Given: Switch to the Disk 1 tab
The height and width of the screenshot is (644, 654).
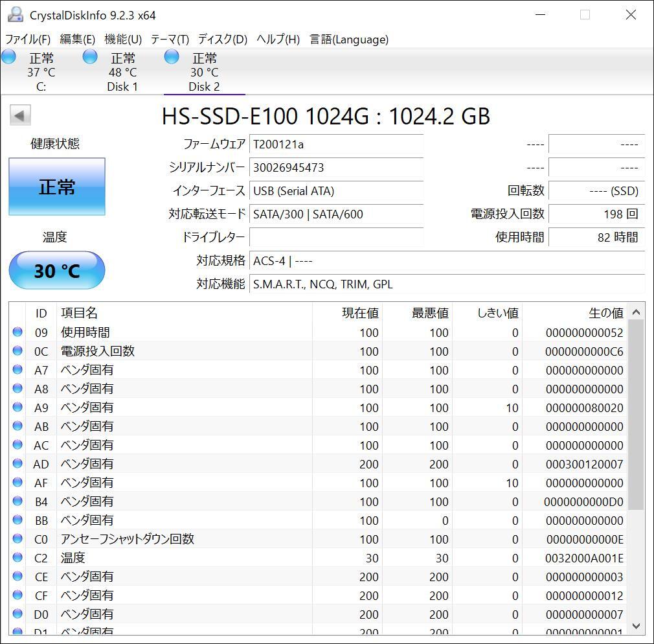Looking at the screenshot, I should tap(122, 72).
